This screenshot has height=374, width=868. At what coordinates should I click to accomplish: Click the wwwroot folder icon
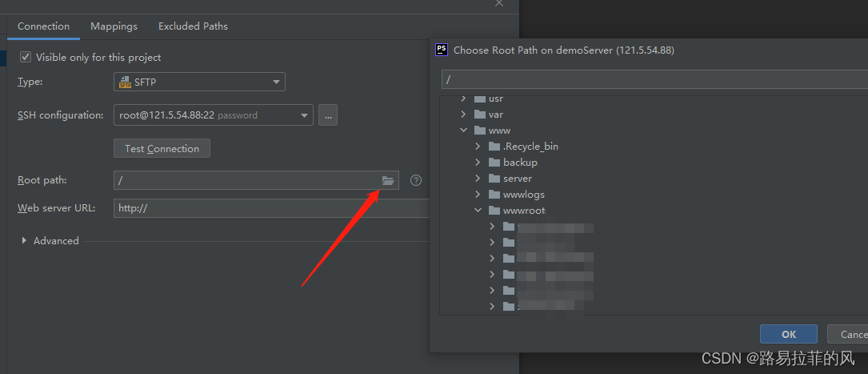click(x=494, y=211)
